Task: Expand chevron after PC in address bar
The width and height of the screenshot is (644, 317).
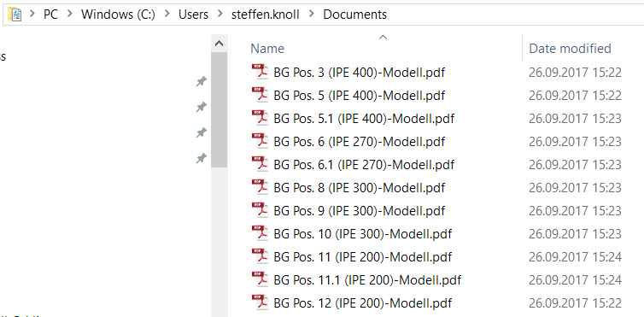Action: [x=69, y=15]
